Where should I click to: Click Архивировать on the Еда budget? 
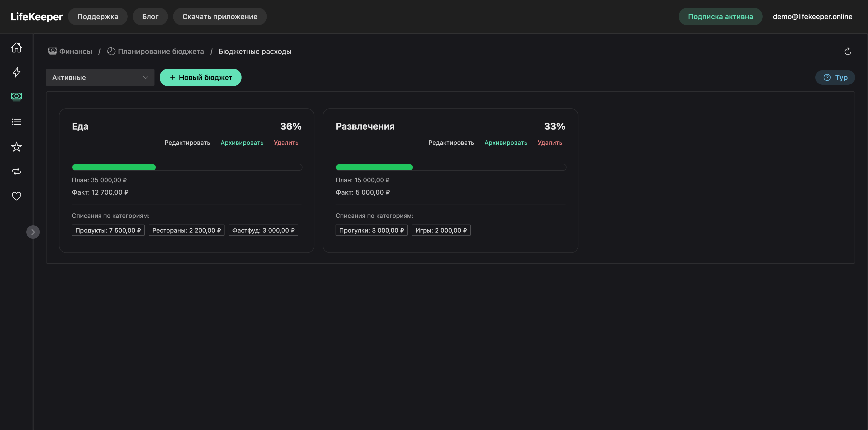click(x=242, y=143)
